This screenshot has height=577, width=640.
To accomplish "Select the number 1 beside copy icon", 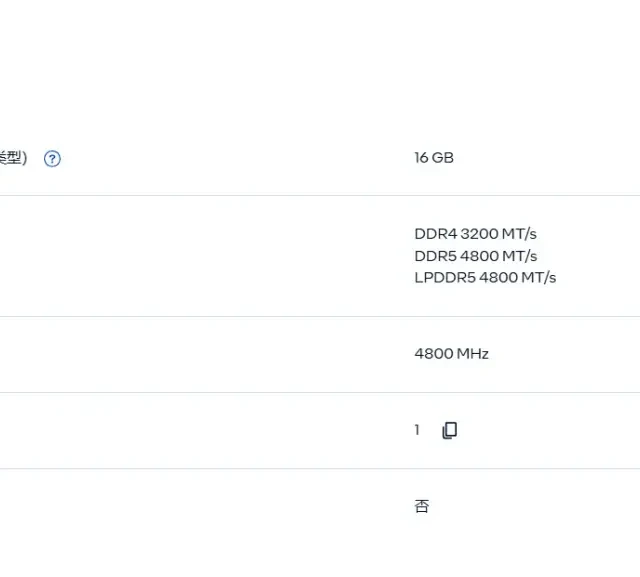I will [417, 430].
